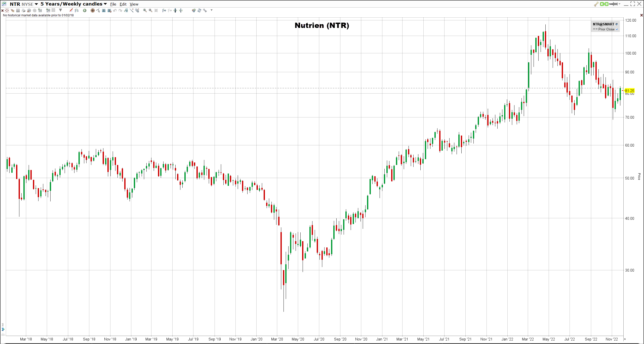Click the zoom in magnifier icon
Screen dimensions: 644x344
(x=145, y=11)
